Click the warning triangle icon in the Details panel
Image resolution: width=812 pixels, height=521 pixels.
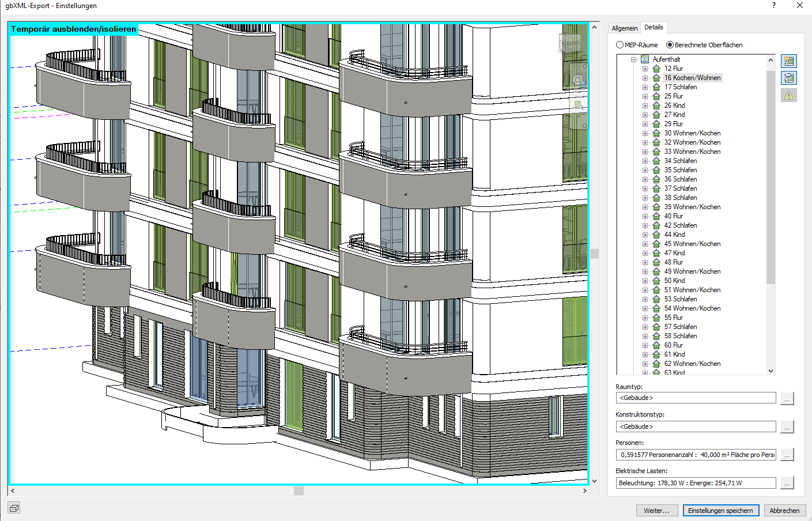click(x=789, y=95)
